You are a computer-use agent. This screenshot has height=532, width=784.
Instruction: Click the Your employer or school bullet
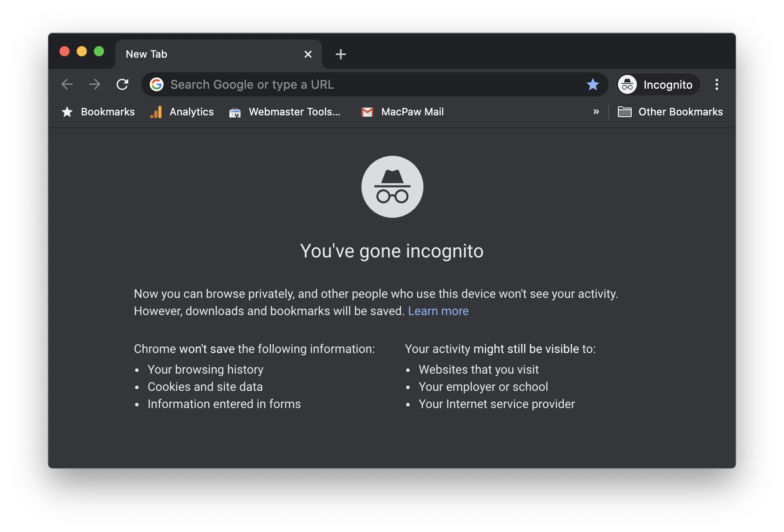[x=483, y=387]
